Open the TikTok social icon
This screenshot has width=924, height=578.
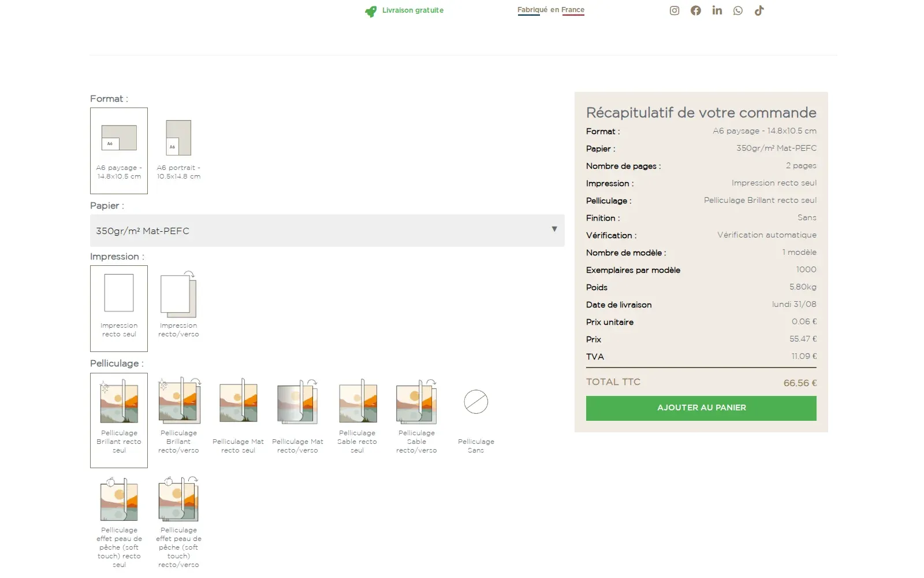tap(759, 10)
